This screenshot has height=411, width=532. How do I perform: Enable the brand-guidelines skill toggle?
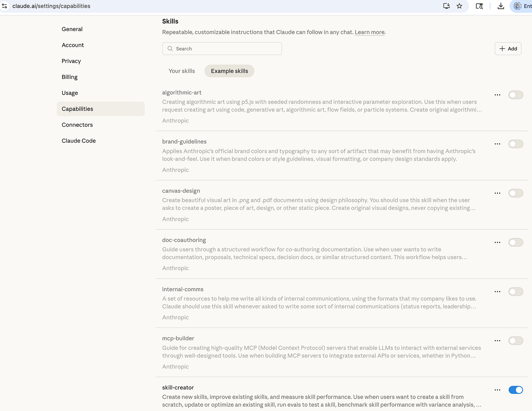tap(516, 144)
